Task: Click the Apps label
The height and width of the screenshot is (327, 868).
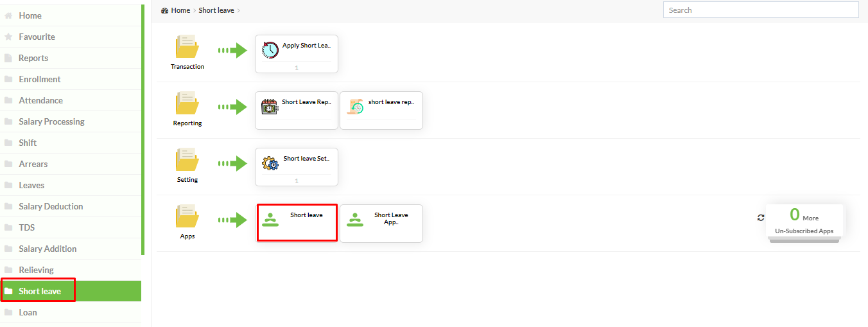Action: [x=187, y=236]
